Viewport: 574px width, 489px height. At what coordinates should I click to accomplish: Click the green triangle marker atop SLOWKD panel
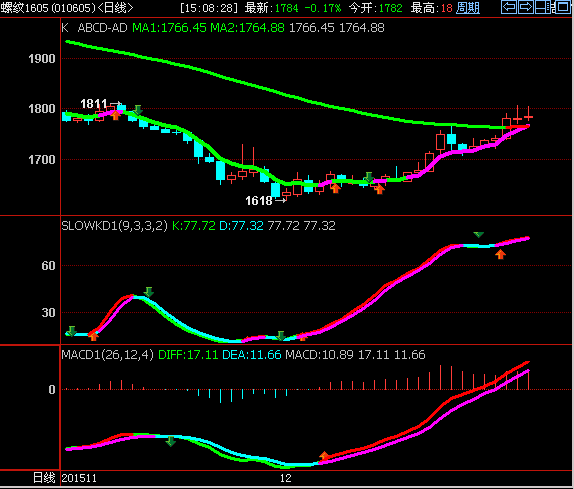coord(478,234)
